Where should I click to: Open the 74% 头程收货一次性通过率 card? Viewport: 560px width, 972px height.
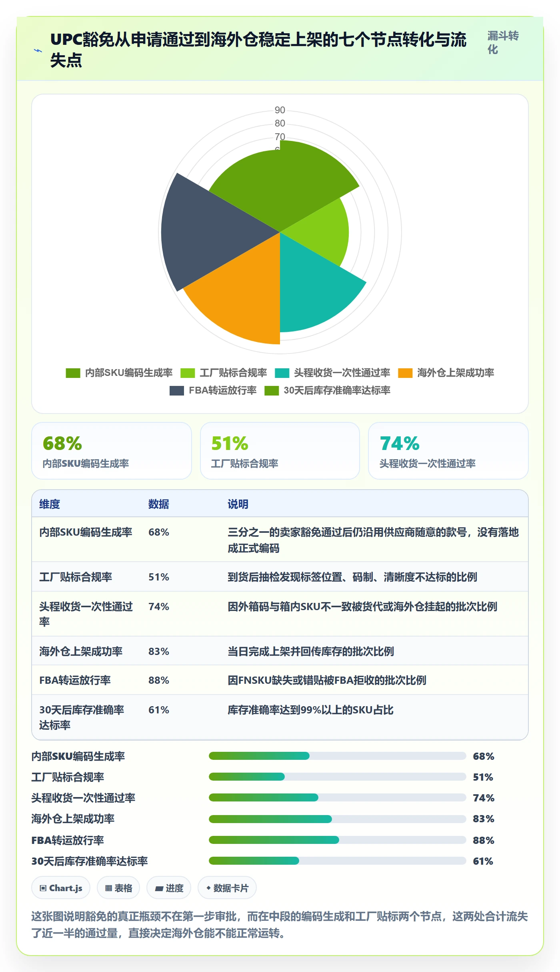448,451
